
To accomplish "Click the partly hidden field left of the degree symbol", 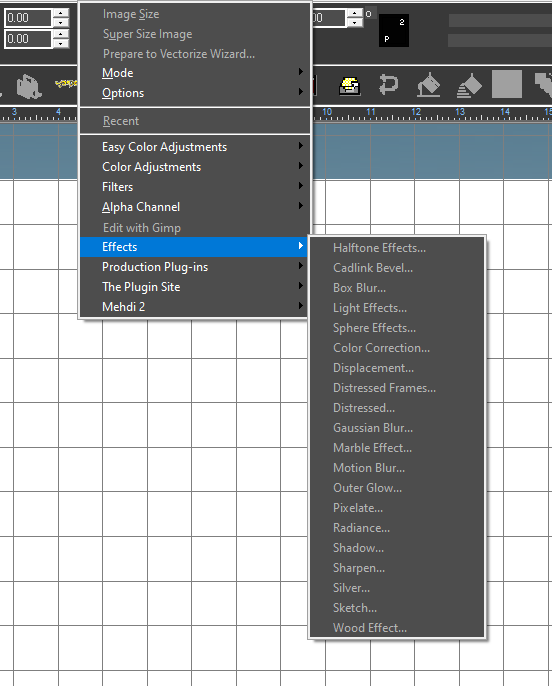I will point(329,18).
